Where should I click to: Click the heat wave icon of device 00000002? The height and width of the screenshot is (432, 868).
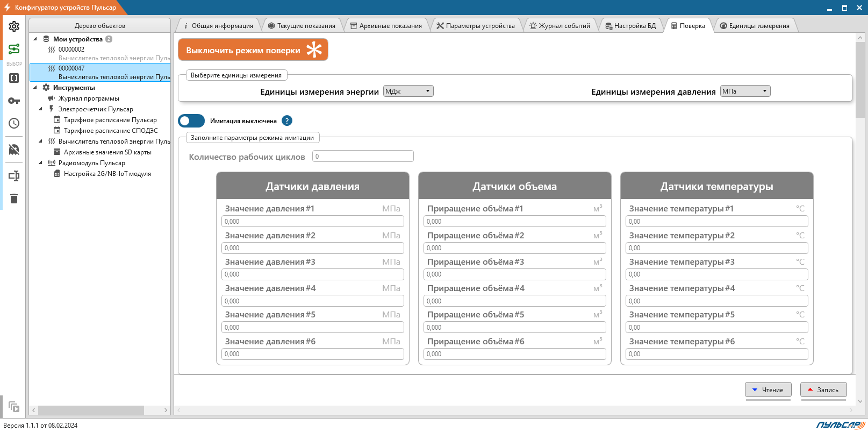click(52, 49)
